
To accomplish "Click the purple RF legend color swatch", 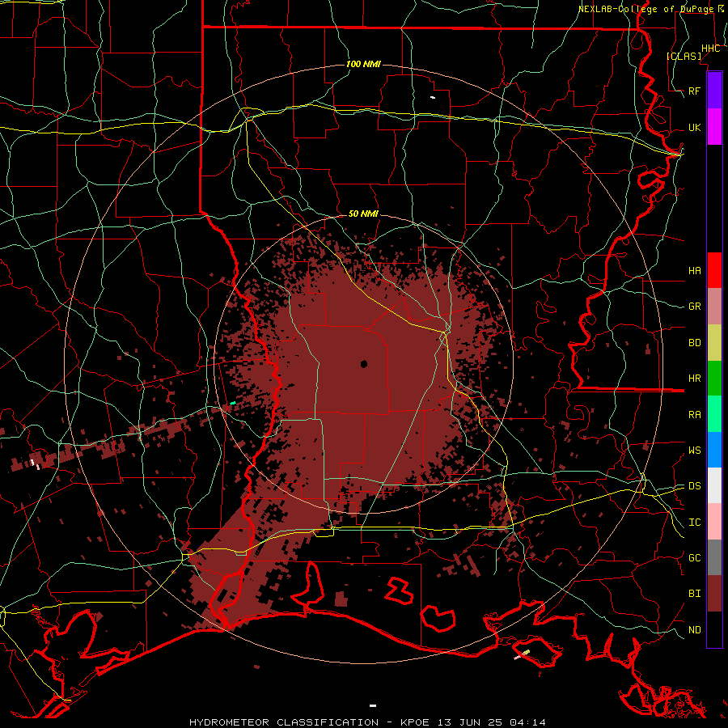I will click(714, 91).
